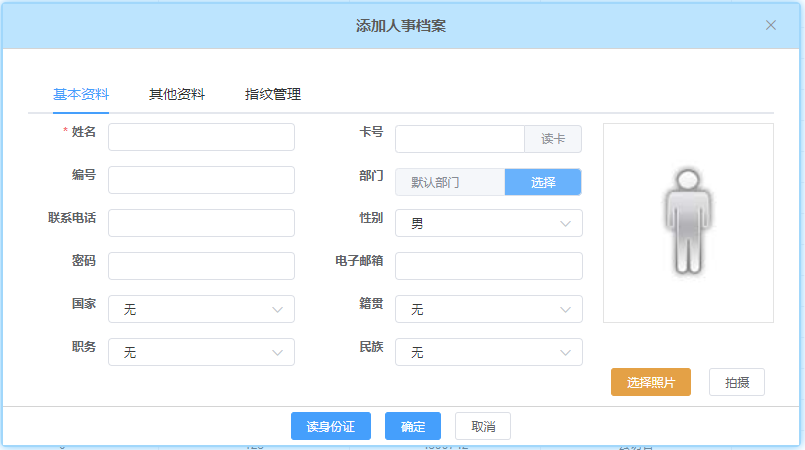Screen dimensions: 805x450
Task: Click into the 密码 field
Action: click(201, 266)
